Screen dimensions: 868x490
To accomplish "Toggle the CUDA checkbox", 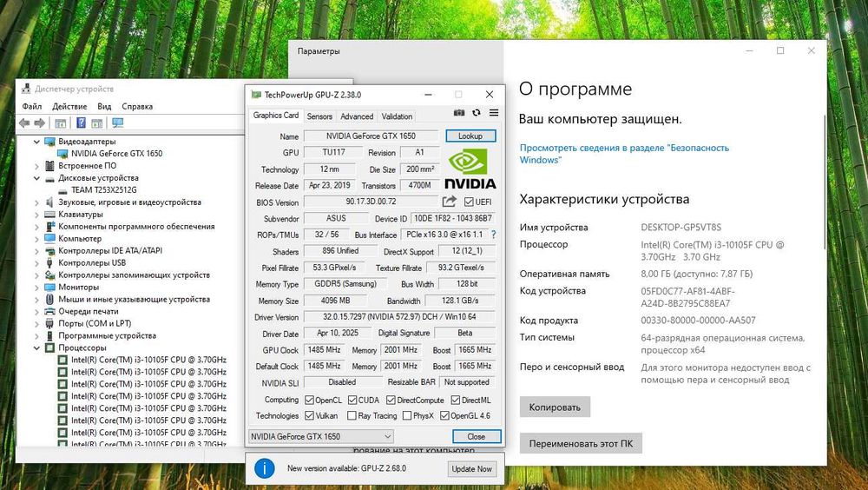I will 352,400.
